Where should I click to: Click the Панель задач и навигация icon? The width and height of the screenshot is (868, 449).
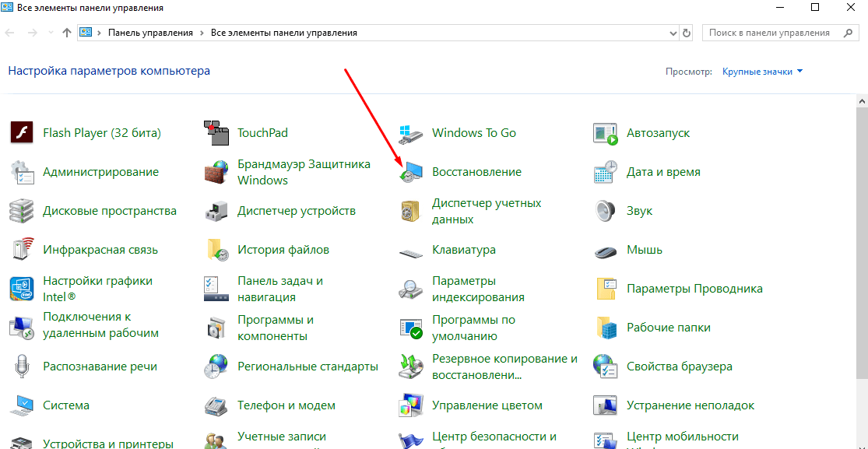216,289
